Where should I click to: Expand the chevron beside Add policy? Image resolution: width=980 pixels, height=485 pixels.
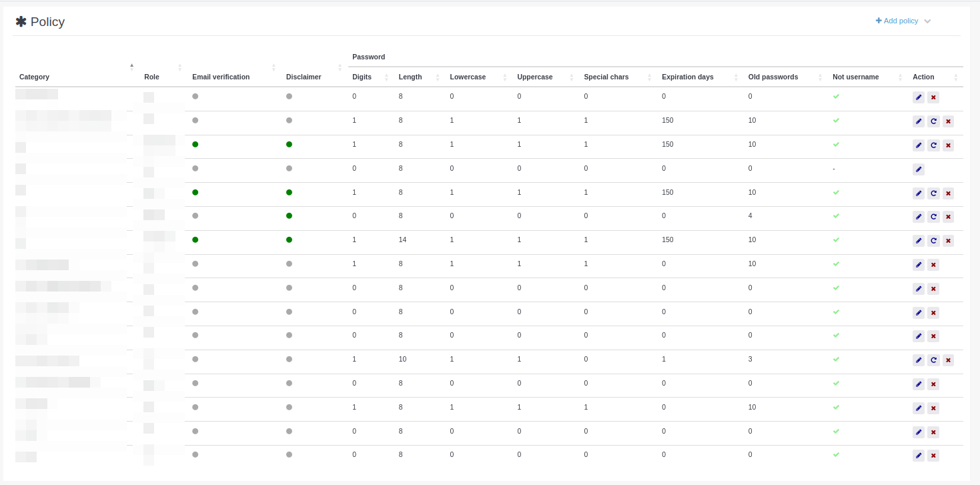point(927,21)
